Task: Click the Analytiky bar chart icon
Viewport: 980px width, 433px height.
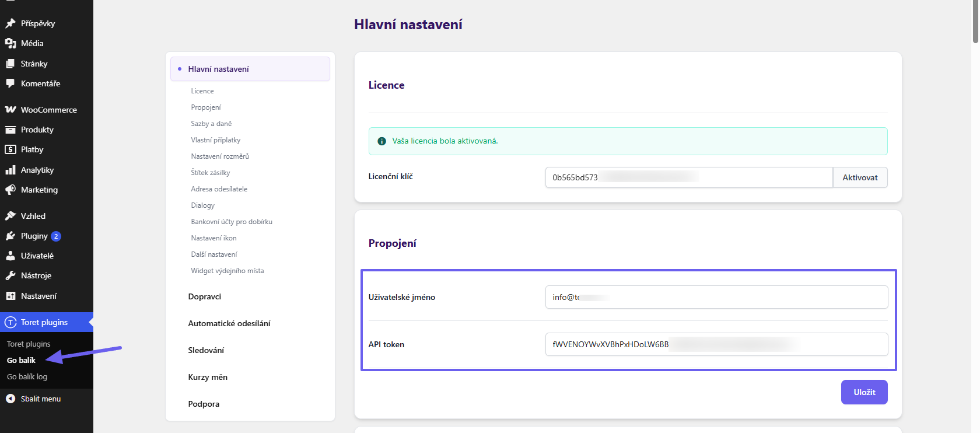Action: (10, 170)
